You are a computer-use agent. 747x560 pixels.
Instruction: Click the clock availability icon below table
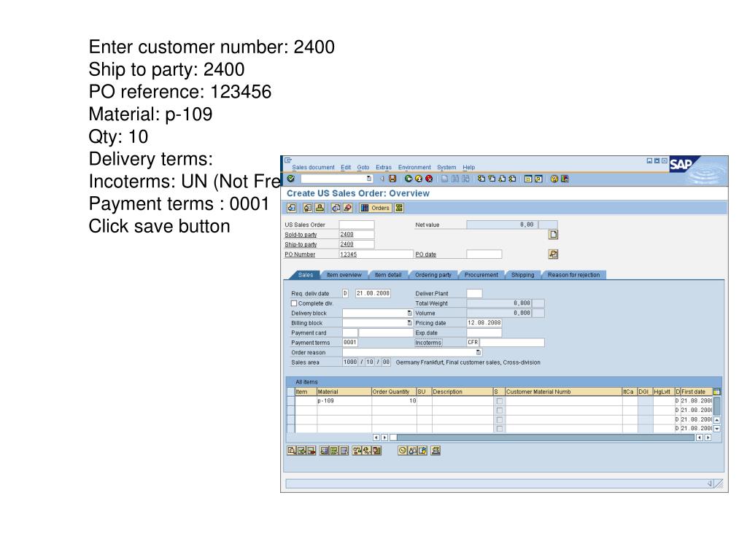pos(403,451)
